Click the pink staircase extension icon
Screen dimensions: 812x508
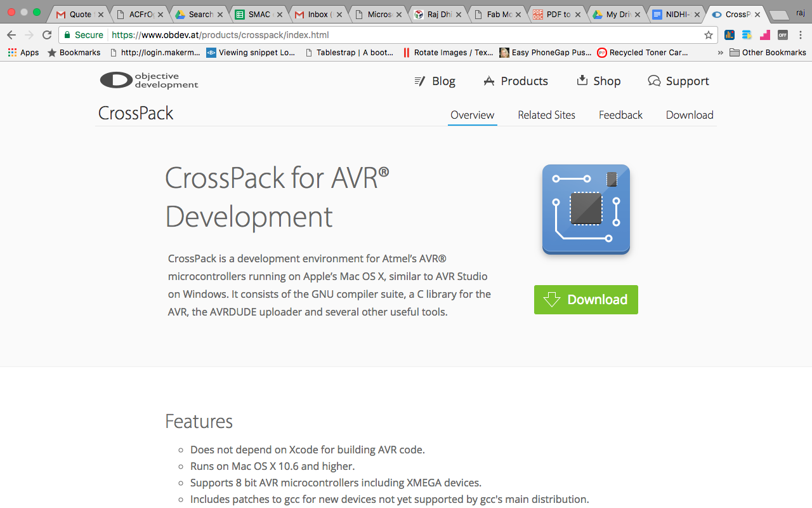click(765, 35)
